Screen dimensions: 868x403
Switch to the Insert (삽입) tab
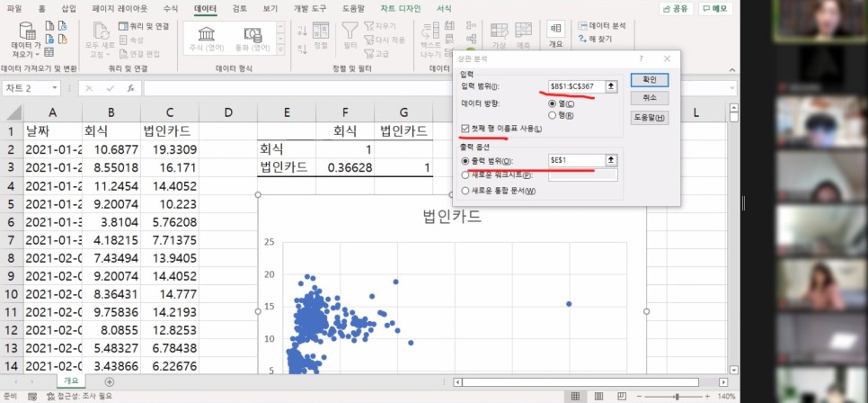pos(69,8)
